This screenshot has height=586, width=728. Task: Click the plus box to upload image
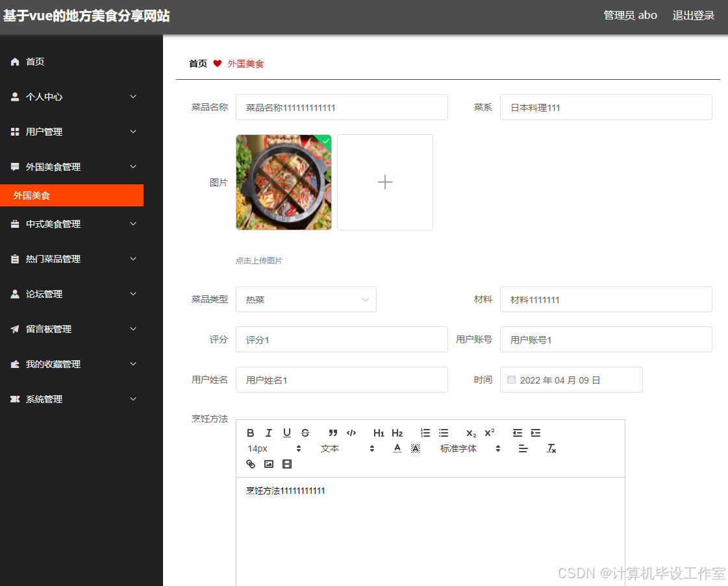[x=385, y=182]
